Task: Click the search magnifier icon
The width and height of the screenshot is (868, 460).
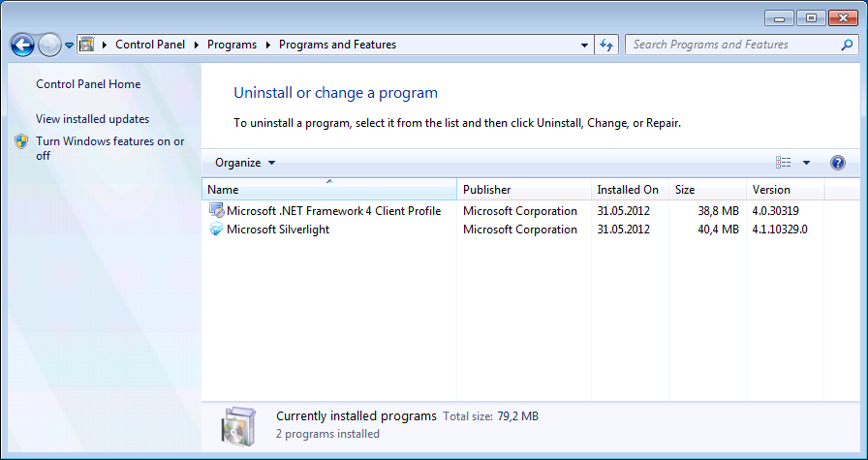Action: [x=847, y=45]
